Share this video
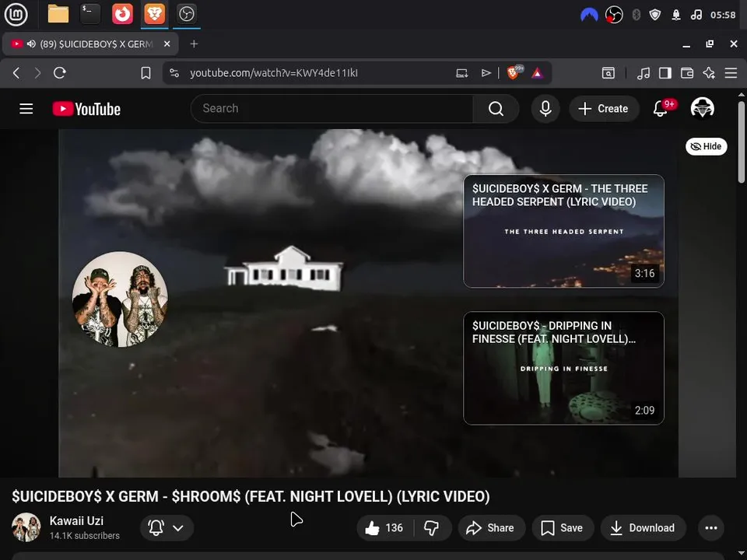The height and width of the screenshot is (560, 747). (x=492, y=527)
